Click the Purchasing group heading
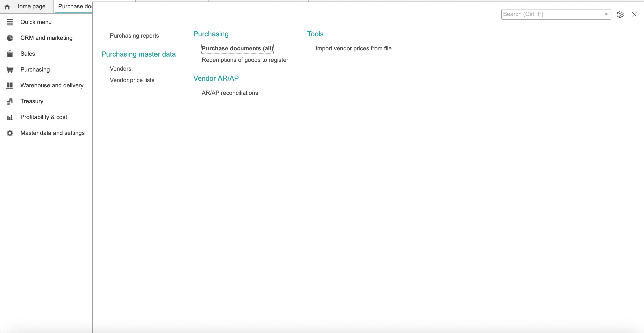The height and width of the screenshot is (333, 644). 211,34
